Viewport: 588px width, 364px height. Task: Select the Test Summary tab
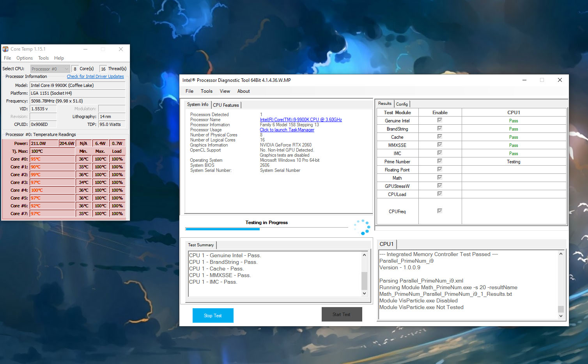coord(201,245)
